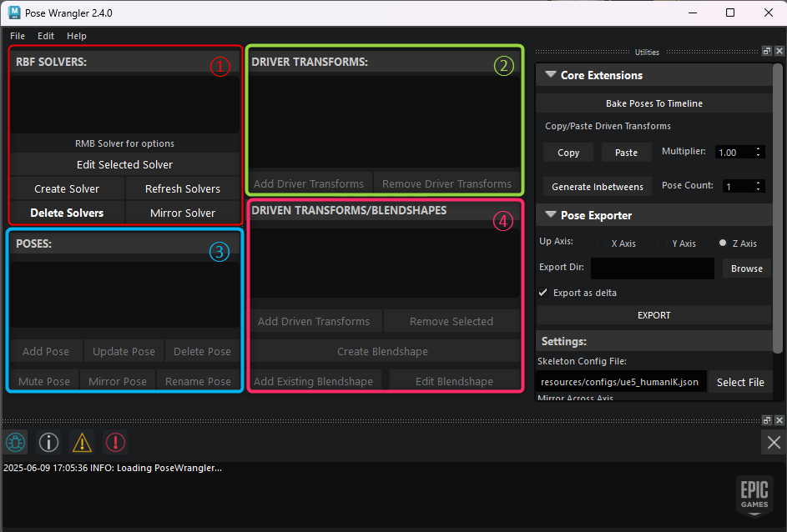
Task: Click Add Driver Transforms
Action: 309,183
